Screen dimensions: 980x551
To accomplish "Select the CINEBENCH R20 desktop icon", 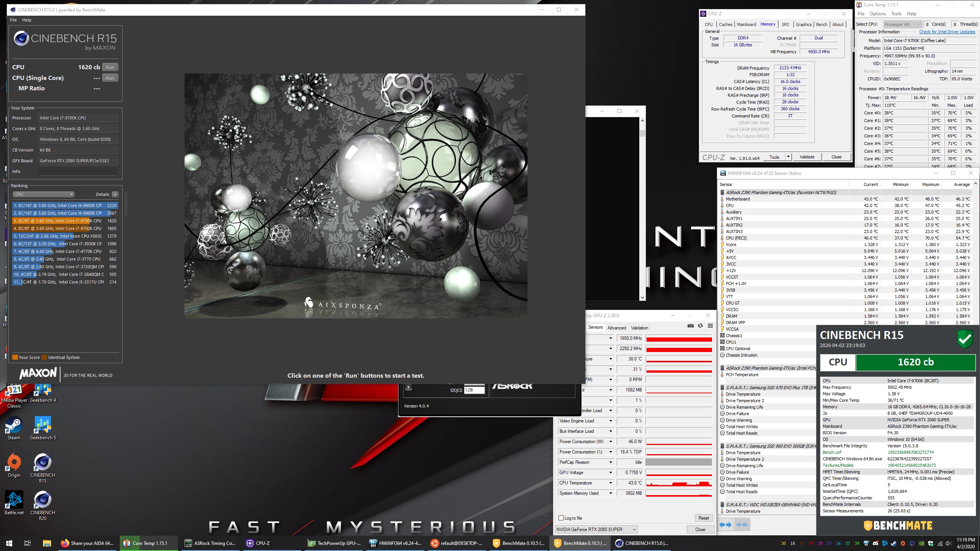I will click(x=43, y=506).
